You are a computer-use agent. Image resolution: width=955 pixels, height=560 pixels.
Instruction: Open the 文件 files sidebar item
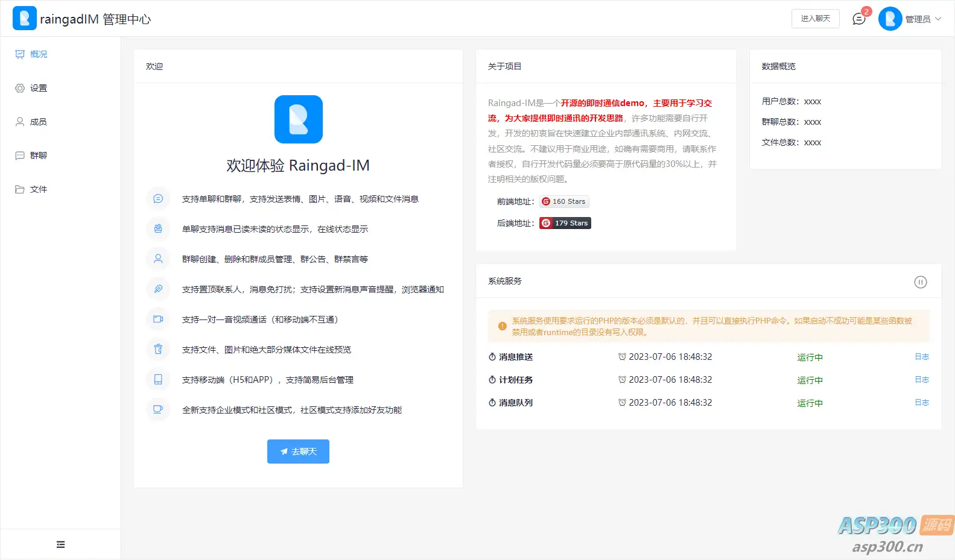(x=60, y=189)
